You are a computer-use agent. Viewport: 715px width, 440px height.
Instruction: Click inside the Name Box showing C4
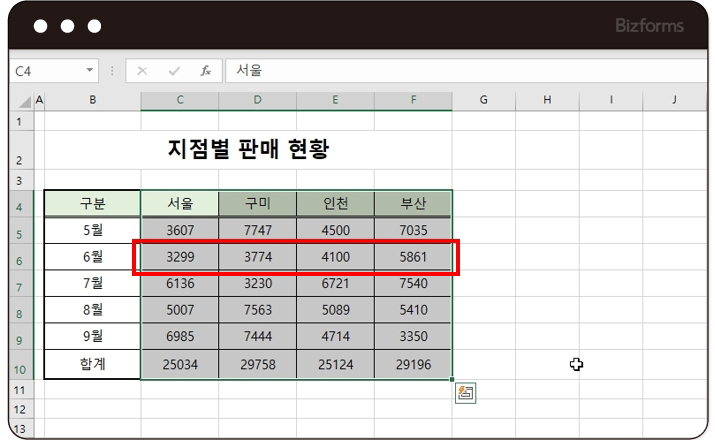click(45, 72)
